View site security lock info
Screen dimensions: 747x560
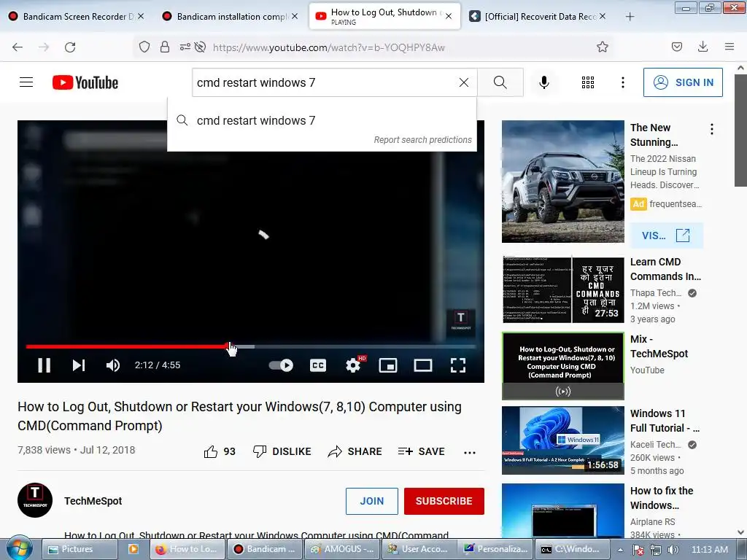pos(165,47)
